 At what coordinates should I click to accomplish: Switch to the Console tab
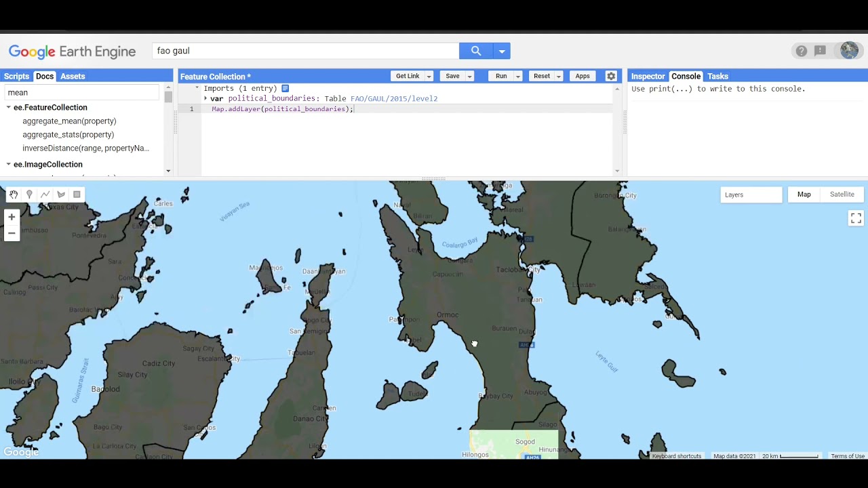pos(686,76)
